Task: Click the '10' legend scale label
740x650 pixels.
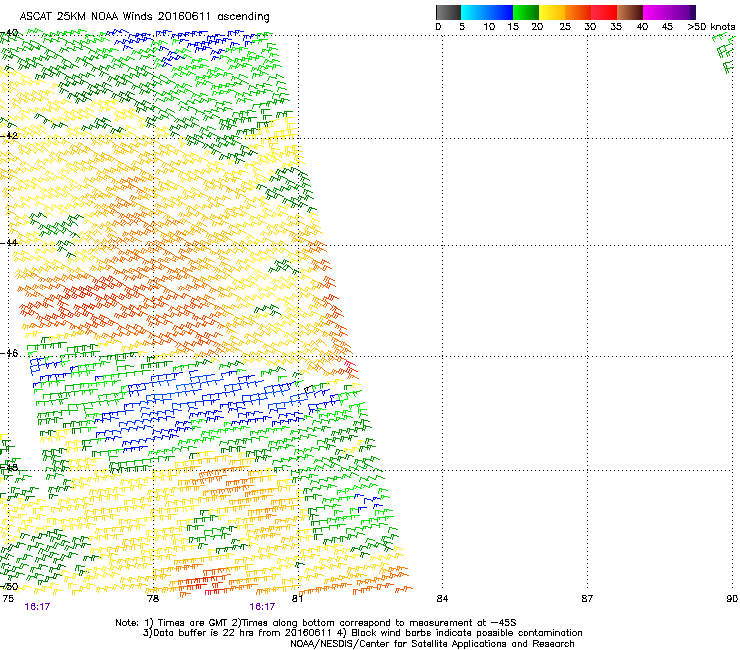Action: coord(489,27)
